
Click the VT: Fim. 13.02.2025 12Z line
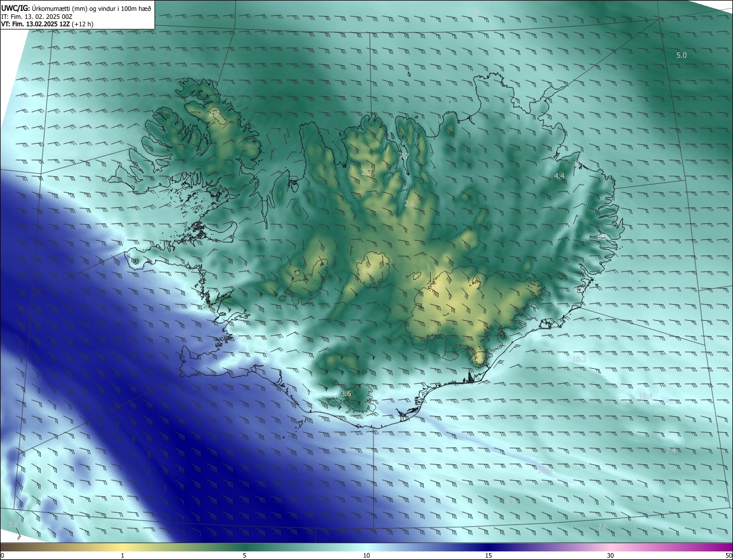(46, 24)
